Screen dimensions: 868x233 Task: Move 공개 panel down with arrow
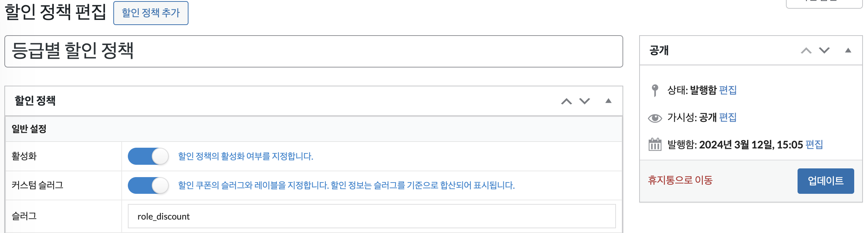point(824,50)
